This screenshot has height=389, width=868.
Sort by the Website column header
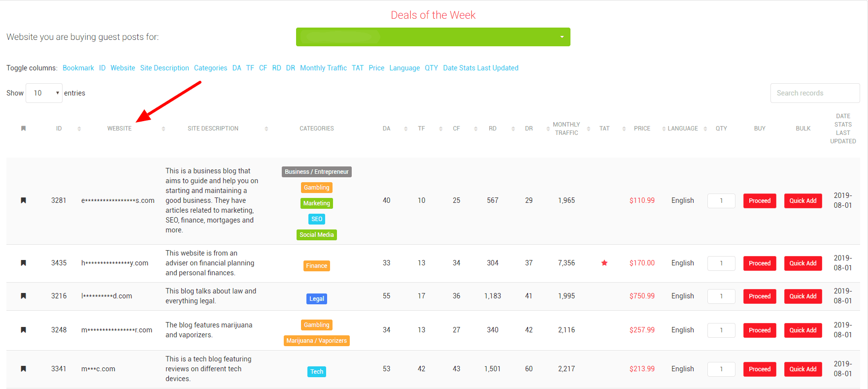[x=120, y=129]
